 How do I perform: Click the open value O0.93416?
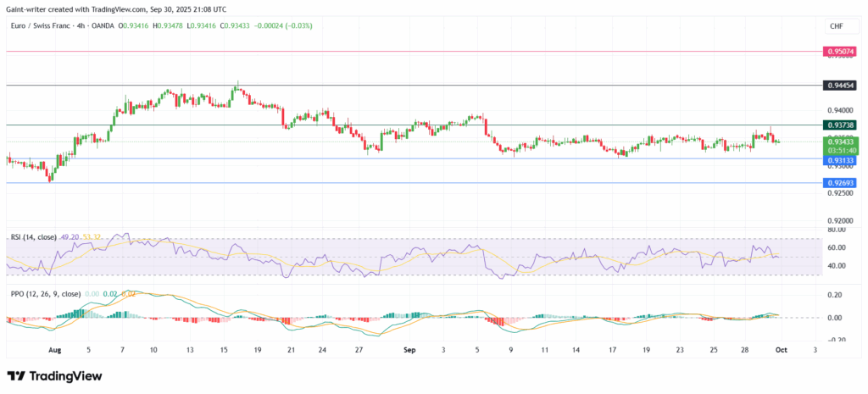[134, 26]
